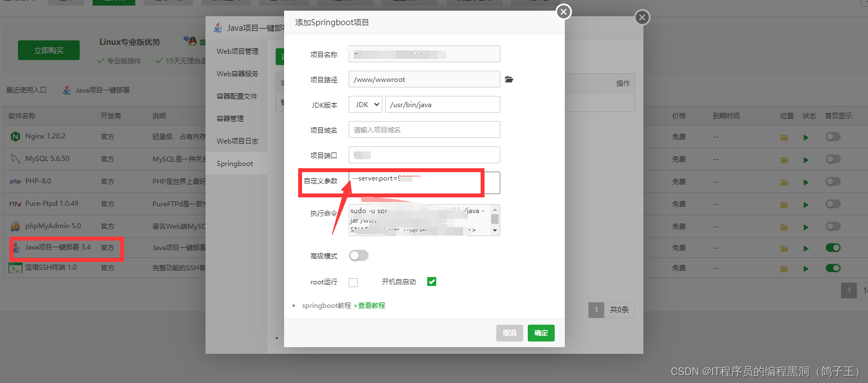Click the status play icon for PHP-8.0

(806, 182)
